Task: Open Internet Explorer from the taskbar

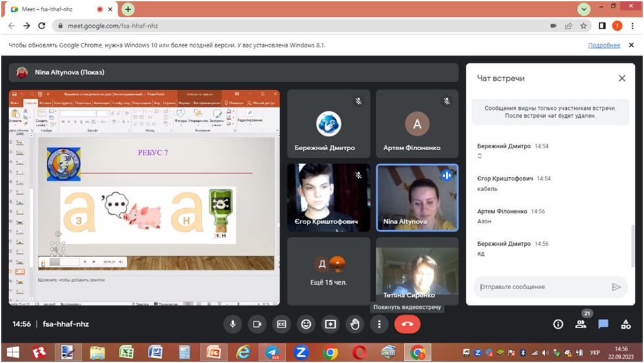Action: click(x=243, y=352)
